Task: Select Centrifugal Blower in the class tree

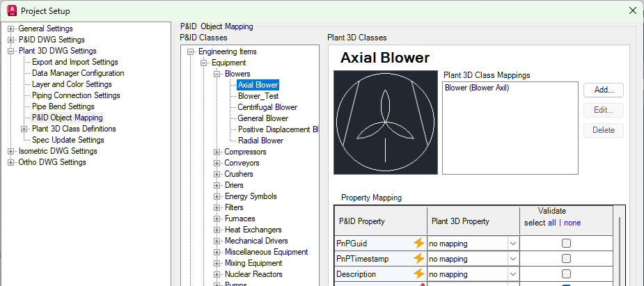Action: coord(267,107)
